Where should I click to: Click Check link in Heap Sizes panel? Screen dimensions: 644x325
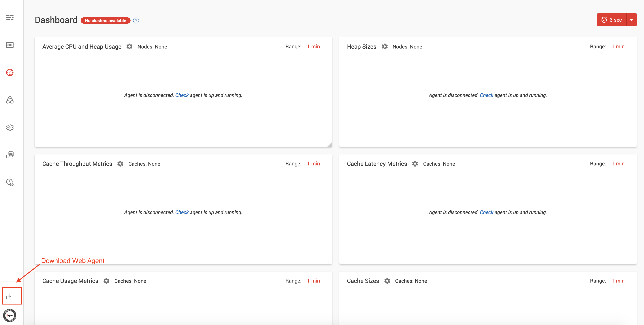tap(486, 95)
